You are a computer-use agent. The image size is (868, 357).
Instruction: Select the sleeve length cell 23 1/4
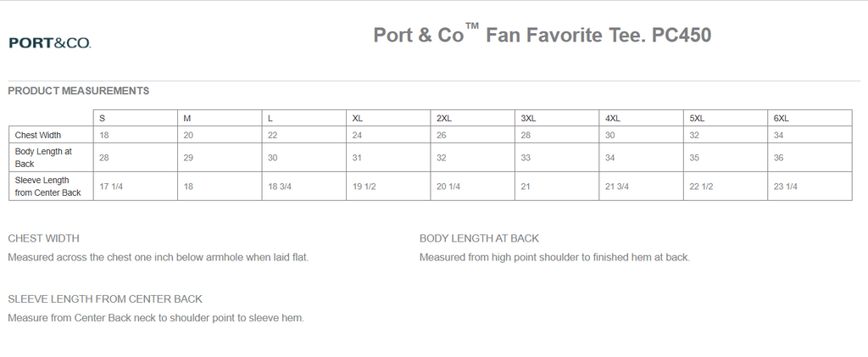click(786, 187)
